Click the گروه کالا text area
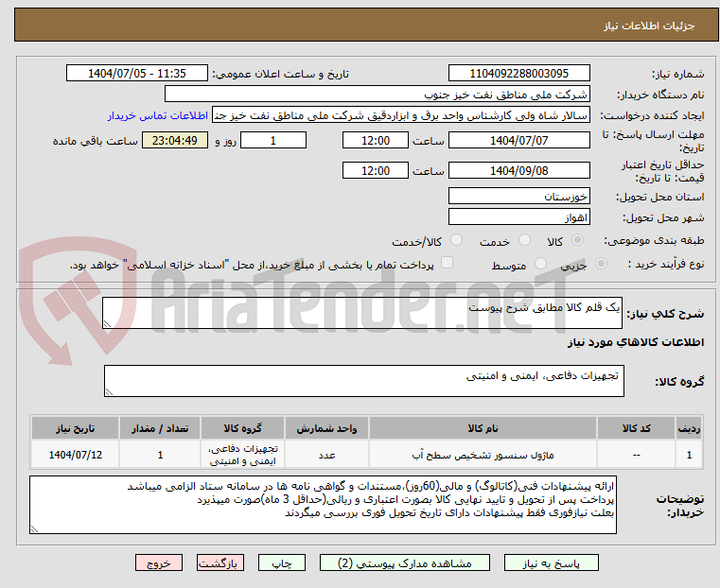 click(363, 381)
